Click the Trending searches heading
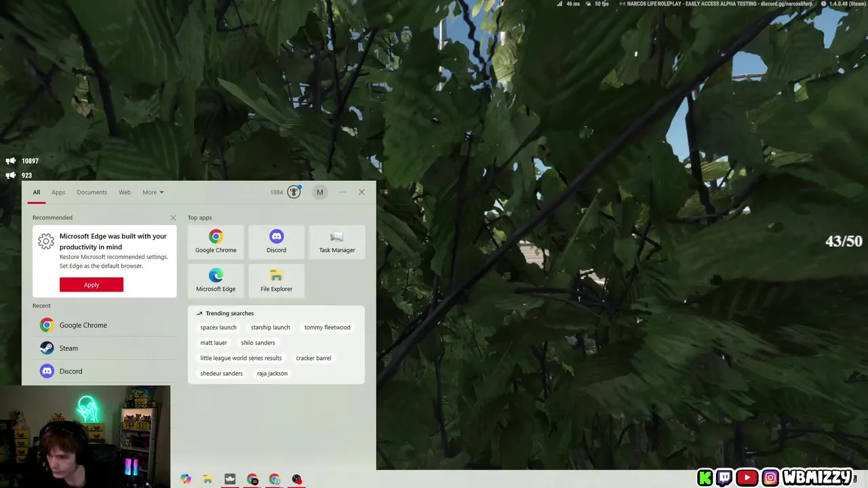Image resolution: width=868 pixels, height=488 pixels. 229,313
